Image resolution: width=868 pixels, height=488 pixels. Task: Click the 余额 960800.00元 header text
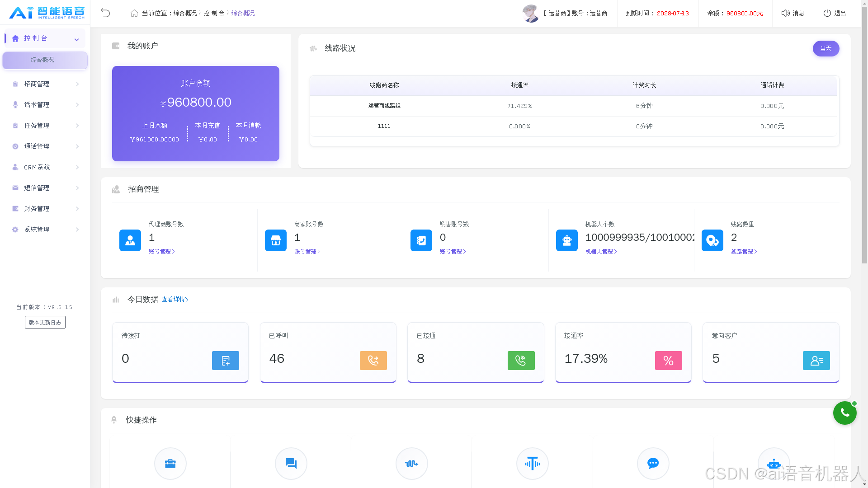click(x=735, y=13)
